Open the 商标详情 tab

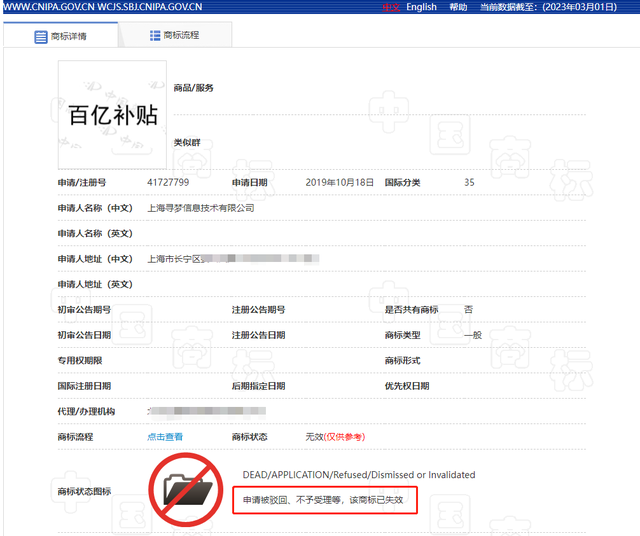pos(60,36)
